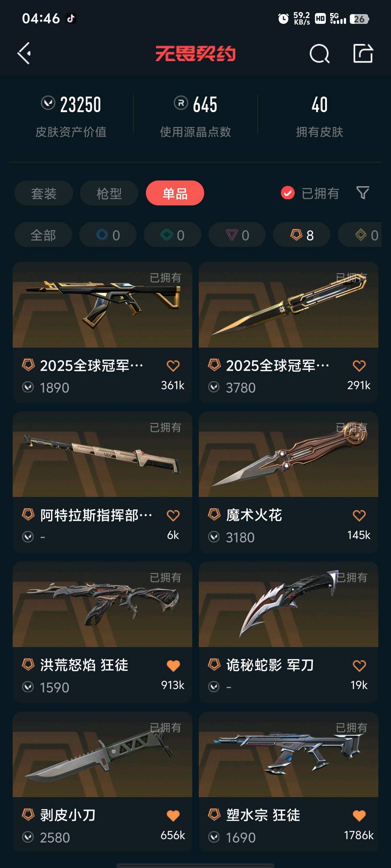
Task: Select the 全部 rarity filter
Action: coord(43,235)
